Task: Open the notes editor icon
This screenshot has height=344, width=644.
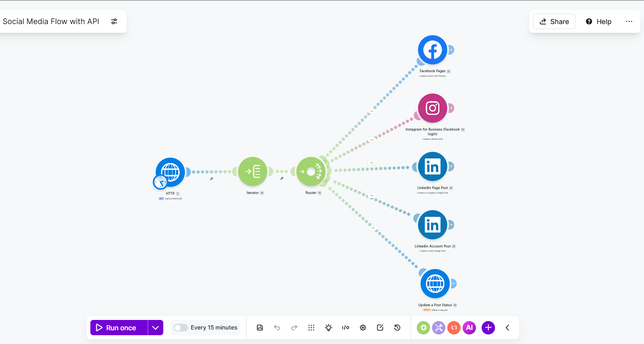Action: coord(380,328)
